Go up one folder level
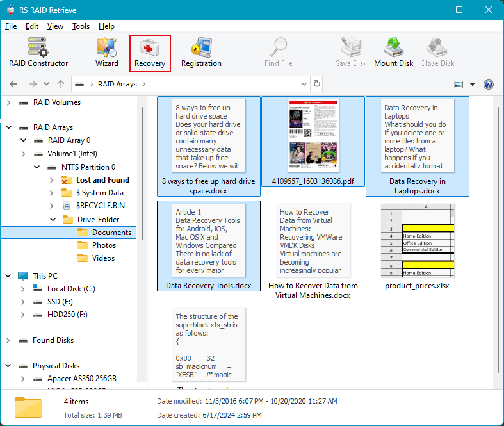 tap(60, 84)
